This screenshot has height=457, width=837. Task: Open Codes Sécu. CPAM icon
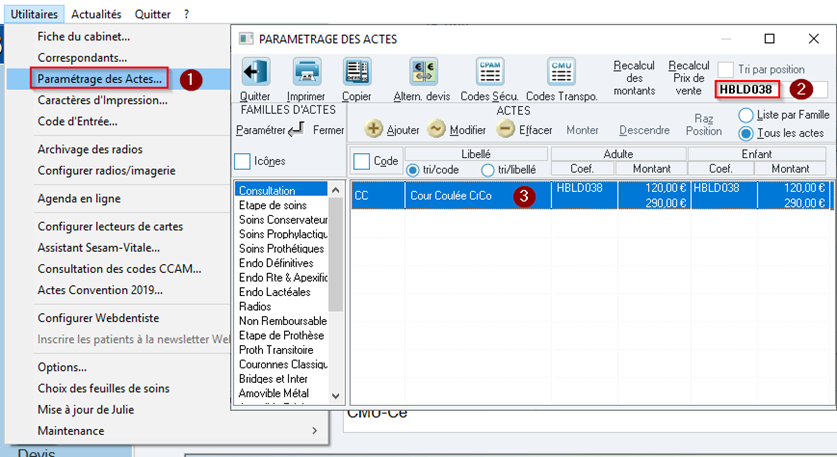point(489,72)
